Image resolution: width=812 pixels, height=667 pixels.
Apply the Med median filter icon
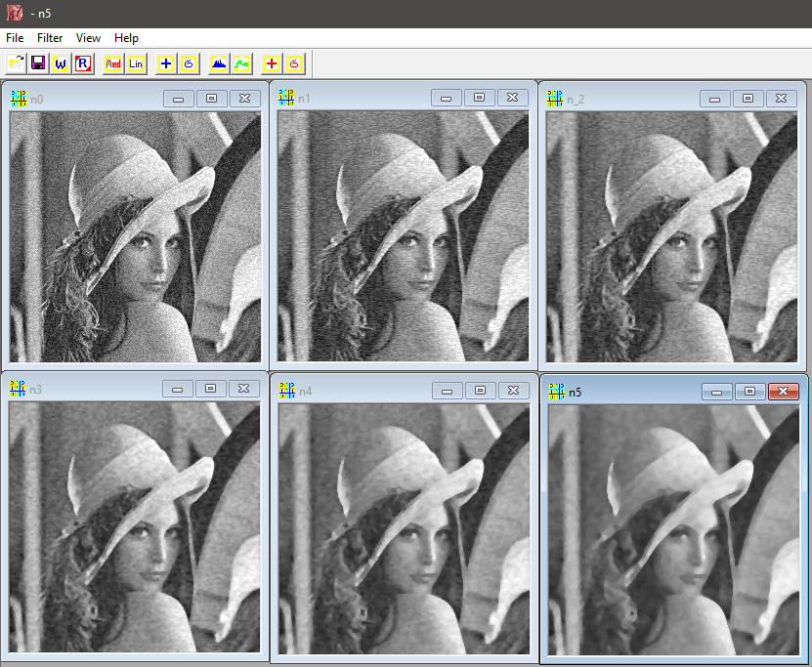click(x=113, y=63)
